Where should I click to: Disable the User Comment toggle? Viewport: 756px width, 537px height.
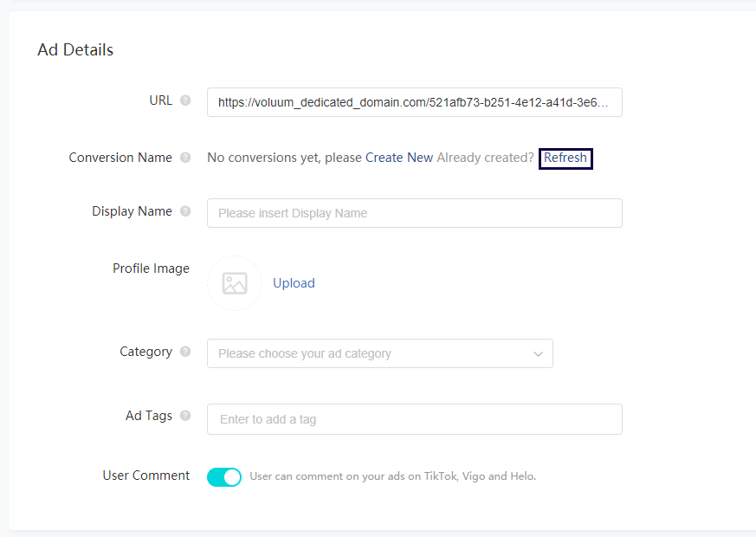pos(224,476)
